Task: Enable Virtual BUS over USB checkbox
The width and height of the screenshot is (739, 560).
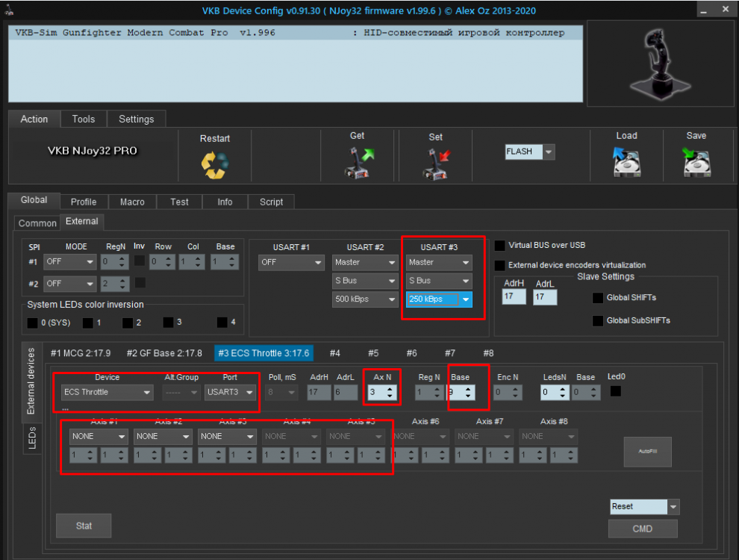Action: 500,245
